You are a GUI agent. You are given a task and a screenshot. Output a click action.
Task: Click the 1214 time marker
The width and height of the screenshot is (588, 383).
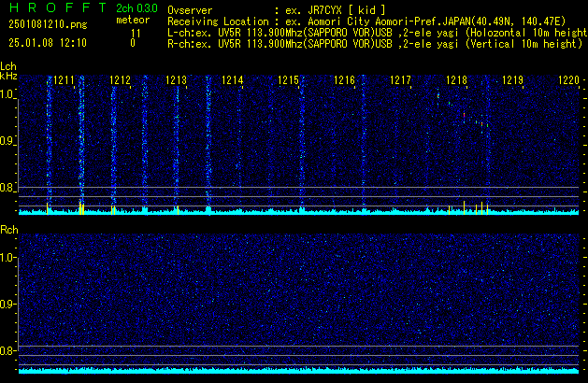(233, 80)
